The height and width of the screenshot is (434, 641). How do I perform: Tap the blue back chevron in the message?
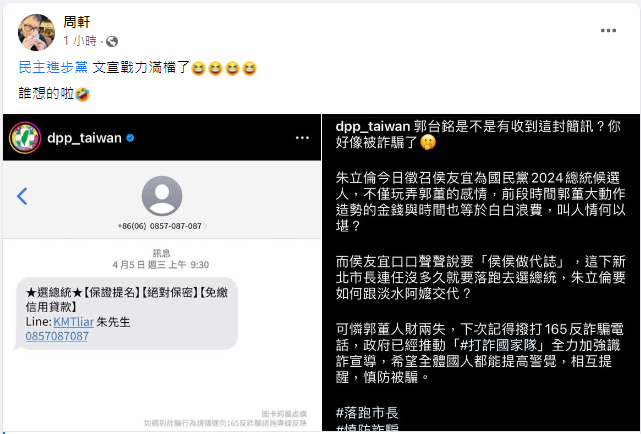click(x=22, y=196)
